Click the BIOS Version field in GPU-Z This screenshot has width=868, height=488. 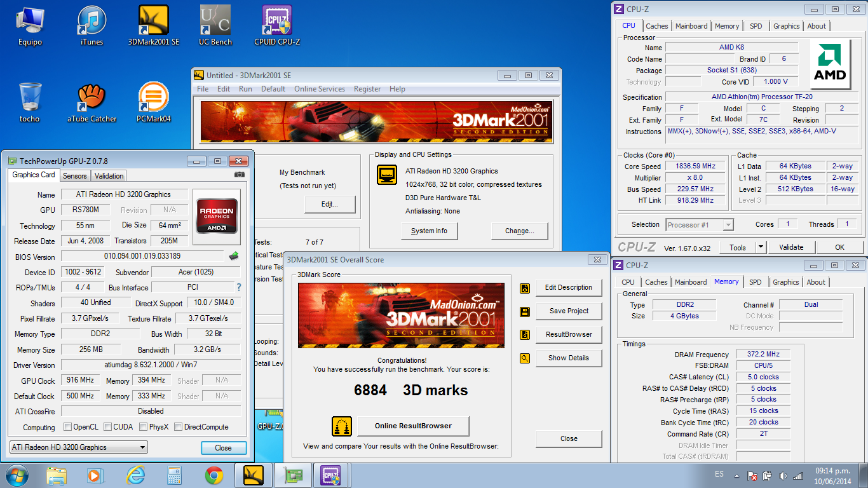(143, 256)
